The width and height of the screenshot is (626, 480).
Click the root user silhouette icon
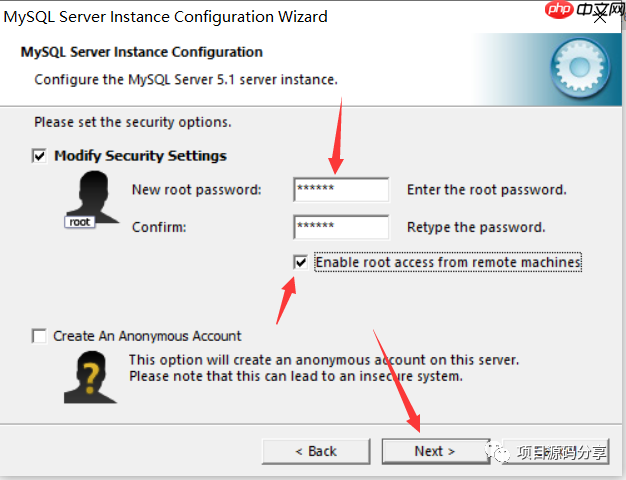93,196
